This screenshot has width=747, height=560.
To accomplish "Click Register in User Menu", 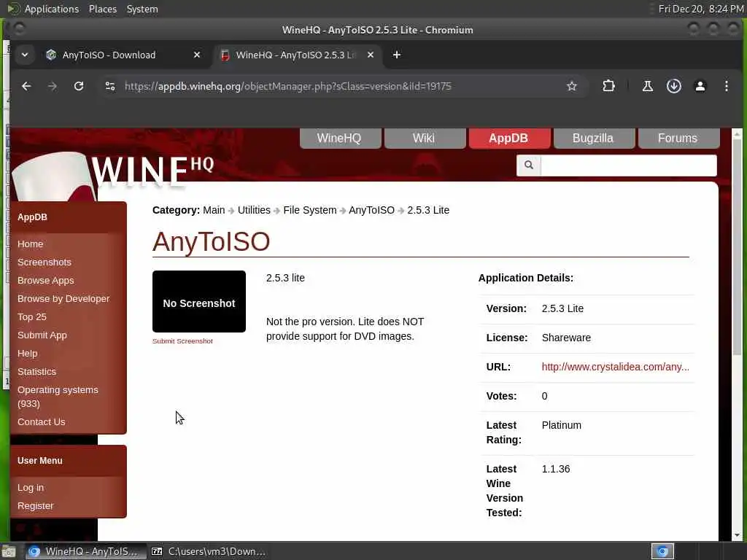I will 35,506.
